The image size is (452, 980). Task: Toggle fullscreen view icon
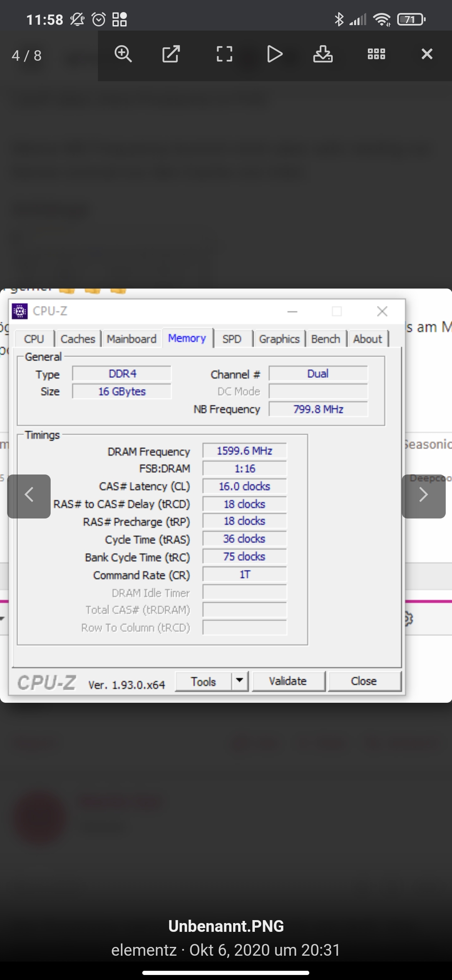tap(224, 54)
